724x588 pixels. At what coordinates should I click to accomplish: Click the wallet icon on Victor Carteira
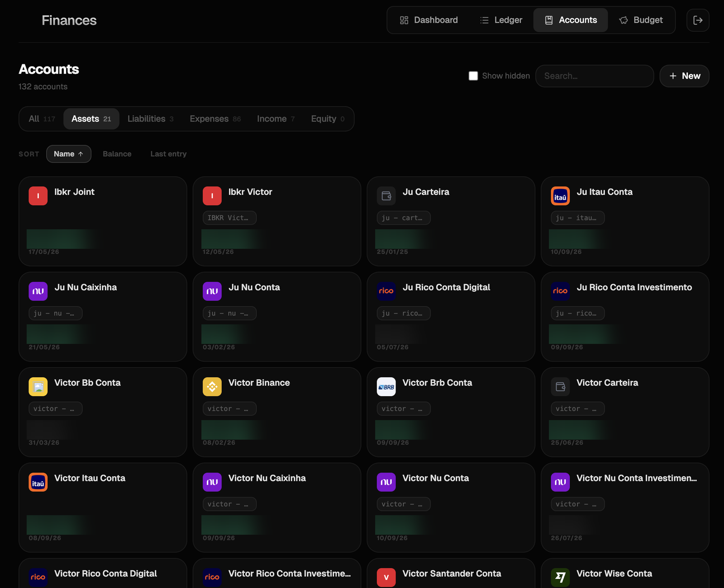(560, 387)
